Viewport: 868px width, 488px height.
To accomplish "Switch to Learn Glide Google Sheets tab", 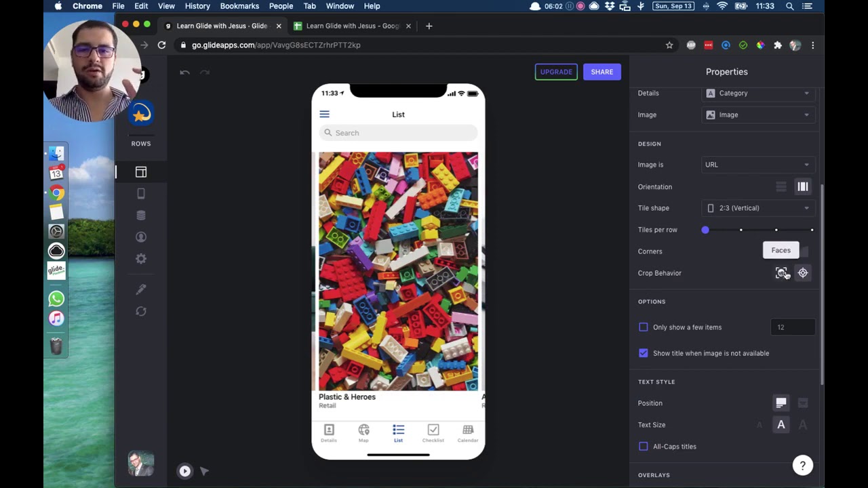I will coord(353,26).
